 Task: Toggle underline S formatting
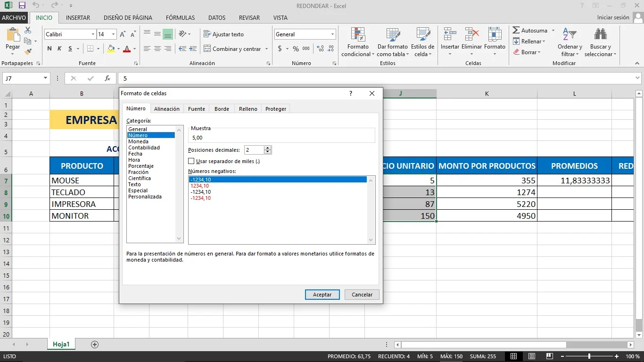tap(70, 49)
